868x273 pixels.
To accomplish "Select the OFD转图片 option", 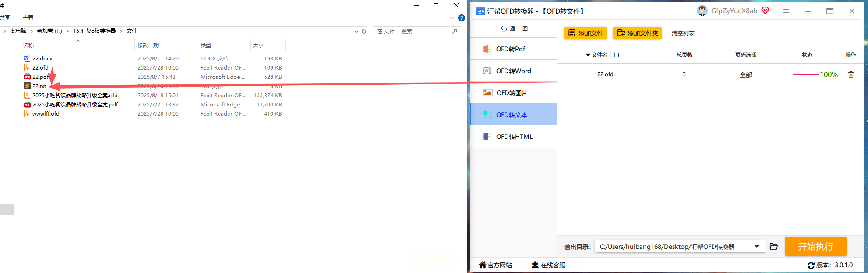I will click(513, 92).
